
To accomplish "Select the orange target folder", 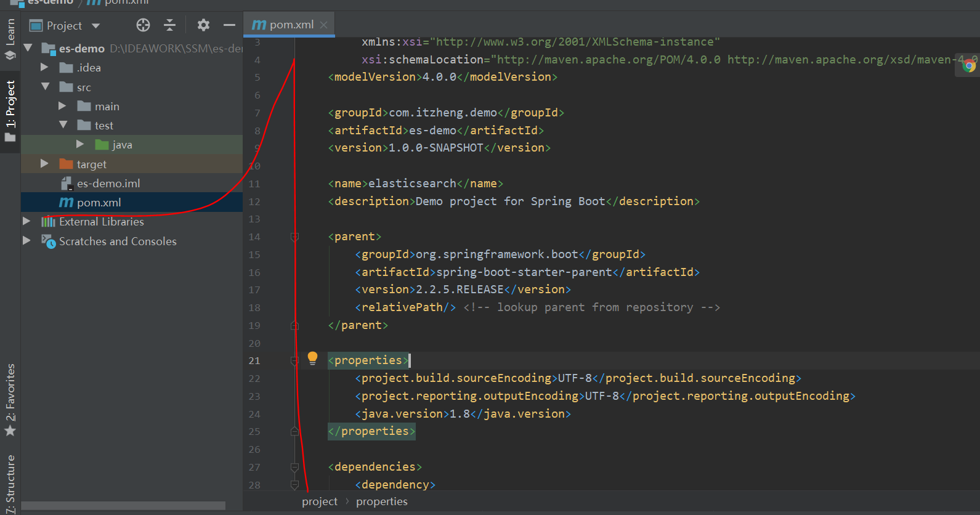I will pos(83,164).
